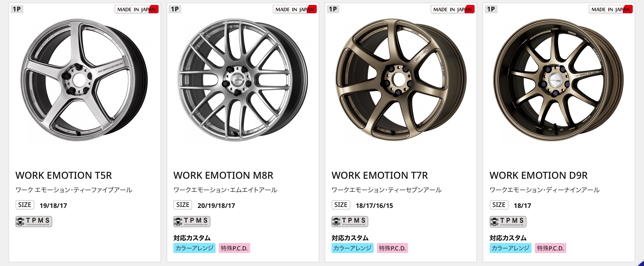The width and height of the screenshot is (644, 266).
Task: Select the pink 特殊P.C.D. tag under D9R
Action: click(x=550, y=248)
